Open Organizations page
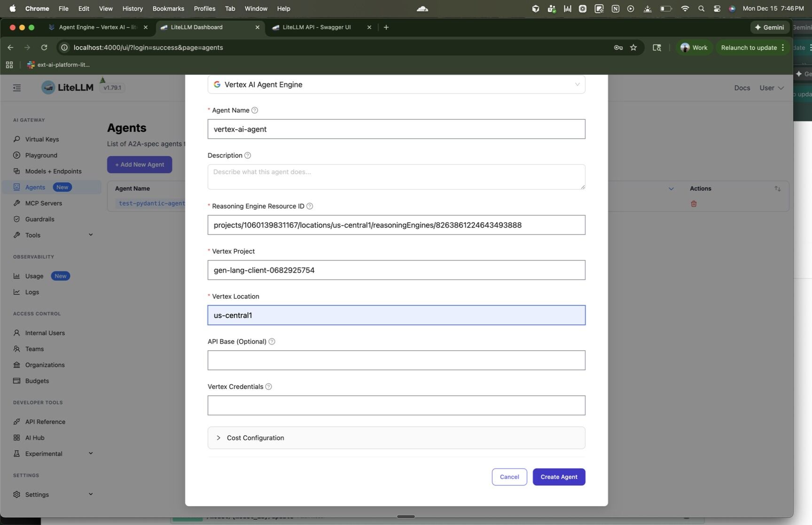Viewport: 812px width, 525px height. pos(45,365)
